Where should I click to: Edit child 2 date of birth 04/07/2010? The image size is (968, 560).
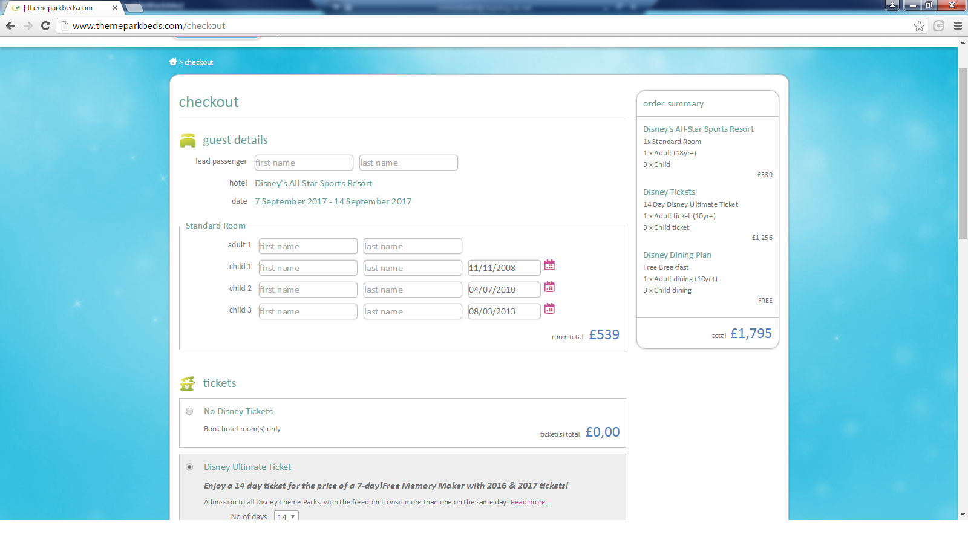click(x=504, y=290)
